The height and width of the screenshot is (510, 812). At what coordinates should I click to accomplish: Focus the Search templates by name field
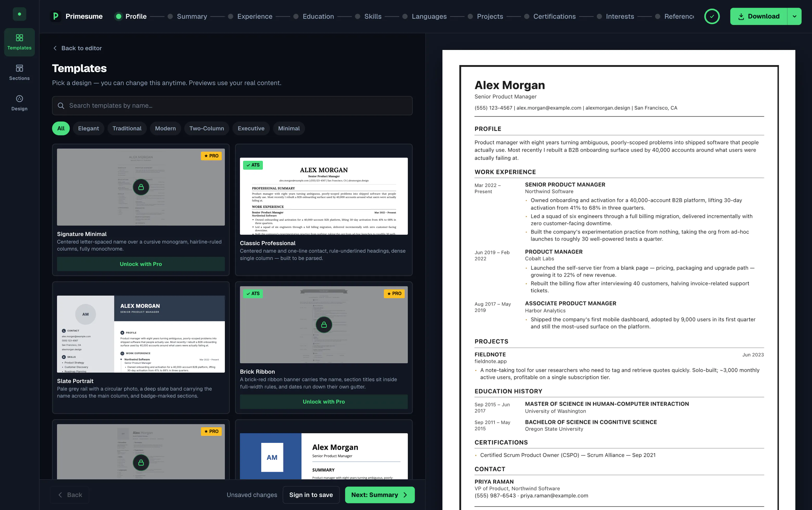point(232,106)
